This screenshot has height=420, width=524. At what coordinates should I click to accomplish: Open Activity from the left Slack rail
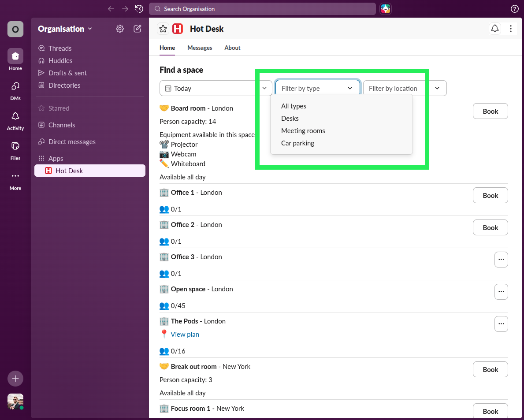(15, 120)
